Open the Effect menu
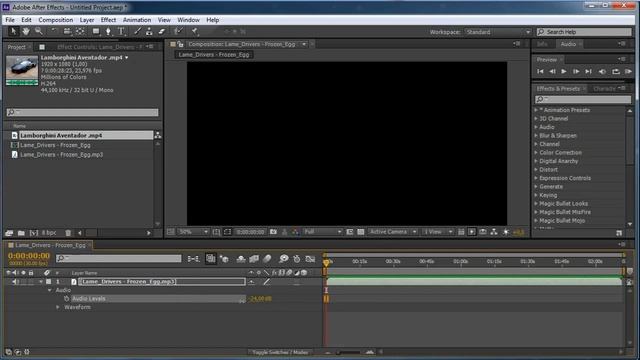Image resolution: width=640 pixels, height=360 pixels. point(108,20)
